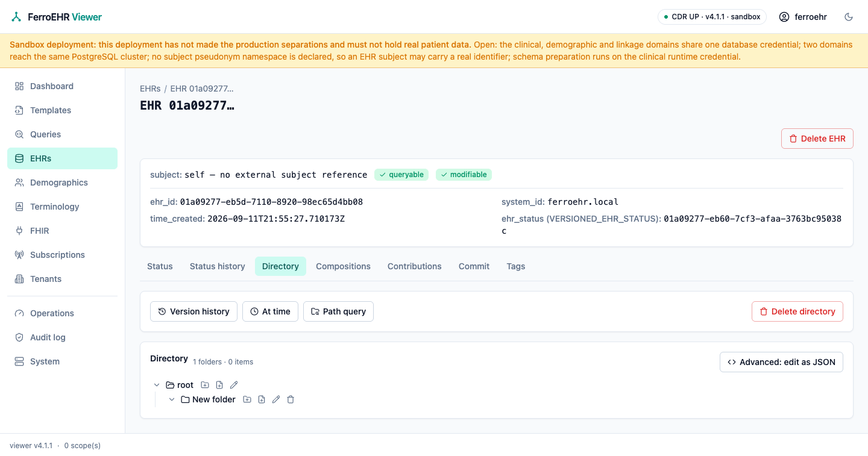This screenshot has height=456, width=868.
Task: Open the Audit log
Action: (62, 337)
